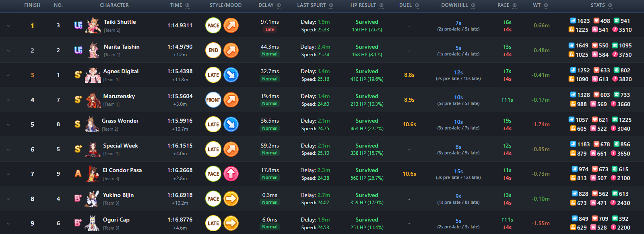Expand Grass Wonder row chevron
This screenshot has width=644, height=234.
click(8, 125)
